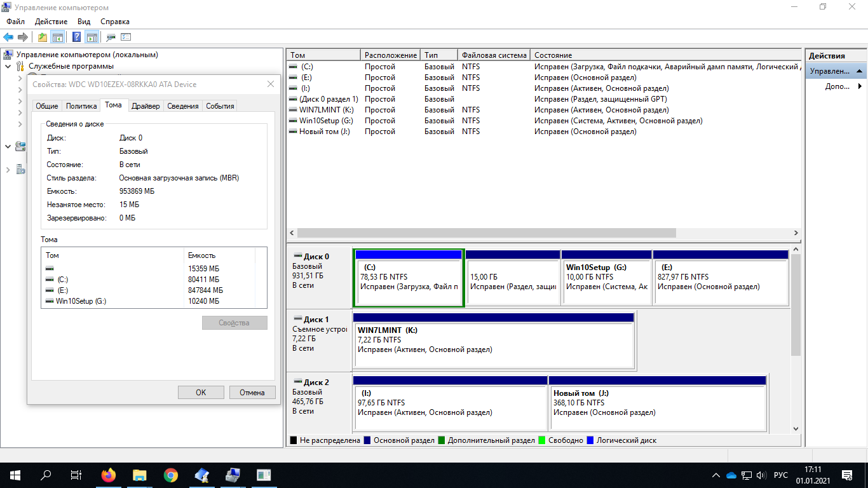Open the notification center icon

(x=847, y=475)
